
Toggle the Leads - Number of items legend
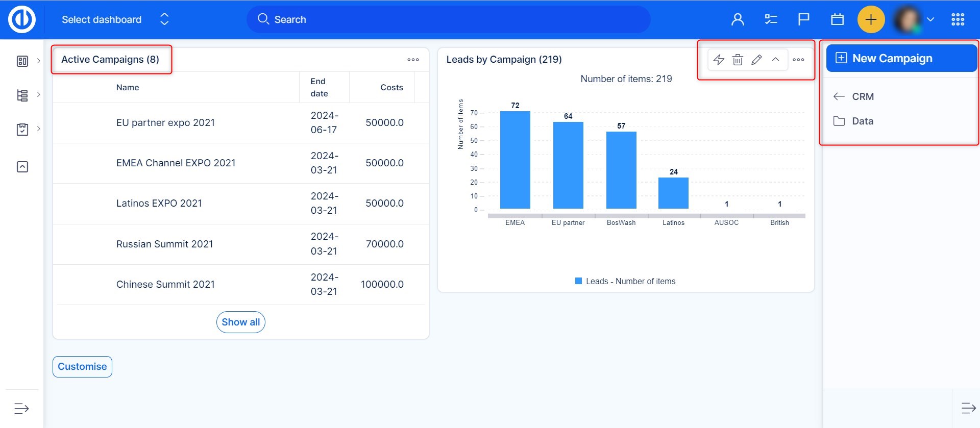(625, 281)
